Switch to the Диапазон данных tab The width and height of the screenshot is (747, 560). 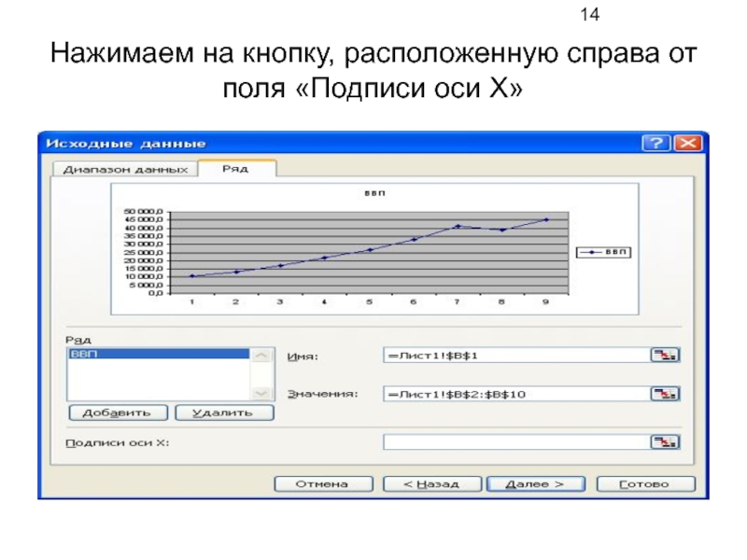point(125,170)
